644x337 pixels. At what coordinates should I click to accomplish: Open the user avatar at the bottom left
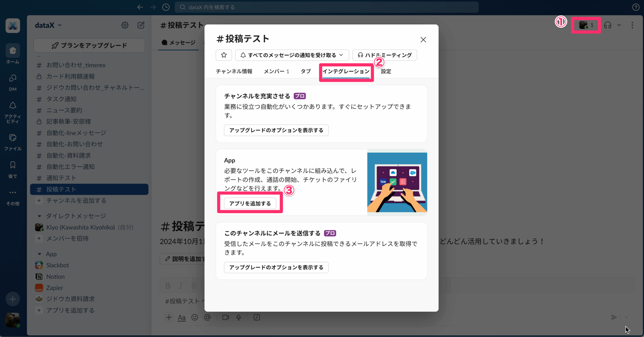[13, 320]
